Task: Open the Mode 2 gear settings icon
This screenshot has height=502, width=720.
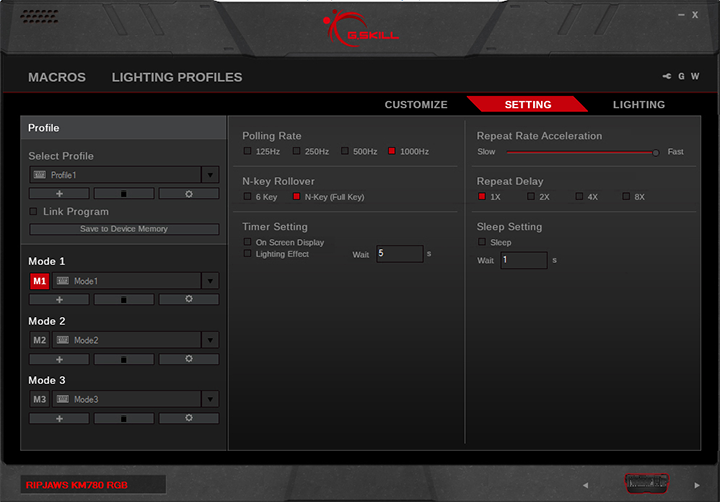Action: coord(189,358)
